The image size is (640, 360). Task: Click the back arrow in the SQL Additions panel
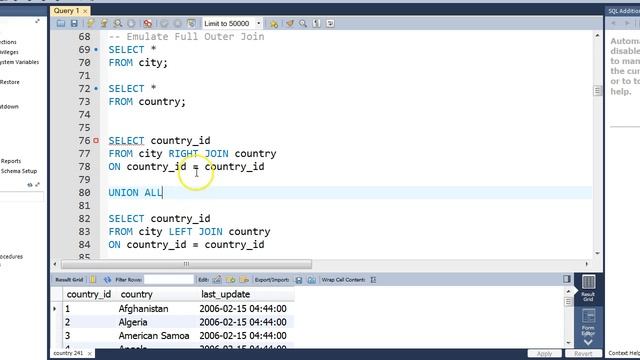pyautogui.click(x=613, y=24)
